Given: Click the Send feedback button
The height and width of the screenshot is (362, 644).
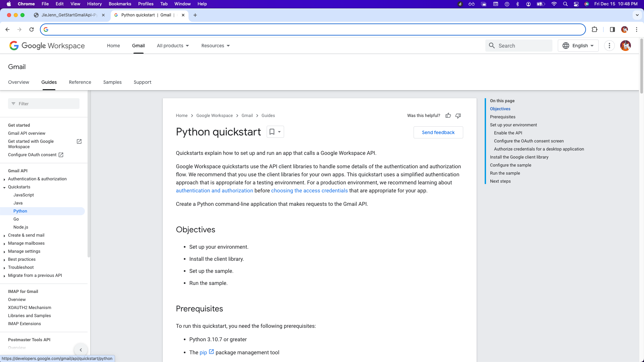Looking at the screenshot, I should pyautogui.click(x=438, y=132).
